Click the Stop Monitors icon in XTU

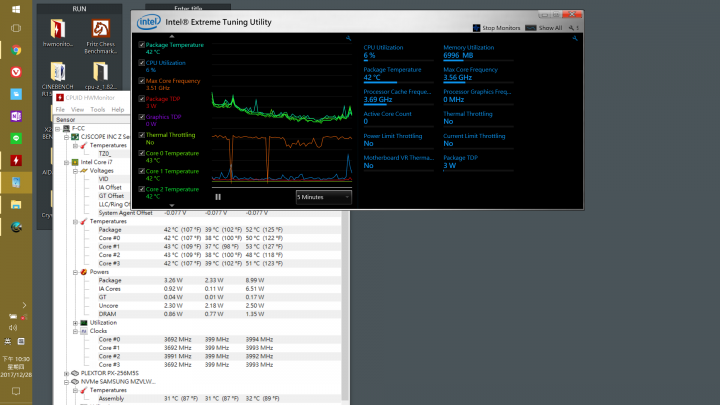point(477,28)
